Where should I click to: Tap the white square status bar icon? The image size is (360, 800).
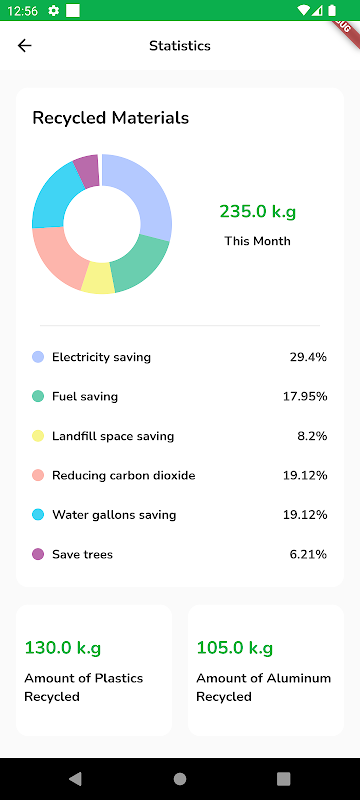tap(73, 10)
